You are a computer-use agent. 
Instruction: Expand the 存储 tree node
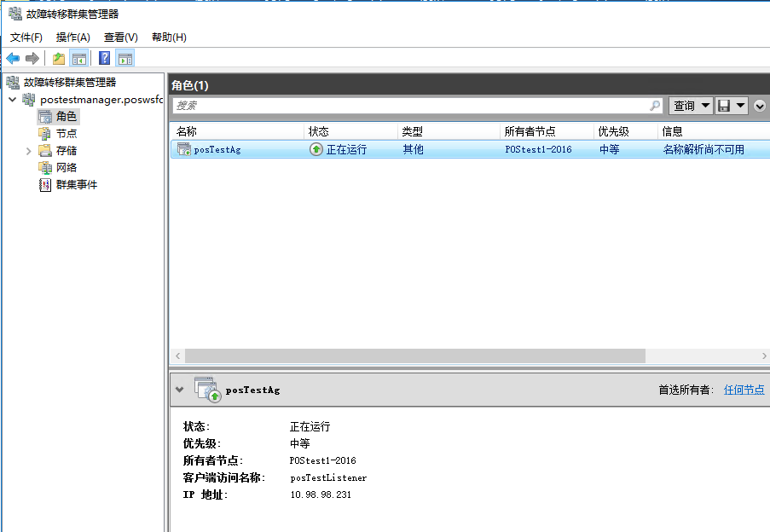tap(28, 151)
